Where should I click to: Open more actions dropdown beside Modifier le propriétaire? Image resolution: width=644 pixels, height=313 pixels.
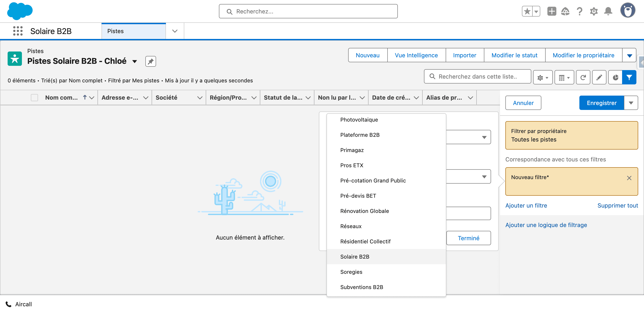629,55
